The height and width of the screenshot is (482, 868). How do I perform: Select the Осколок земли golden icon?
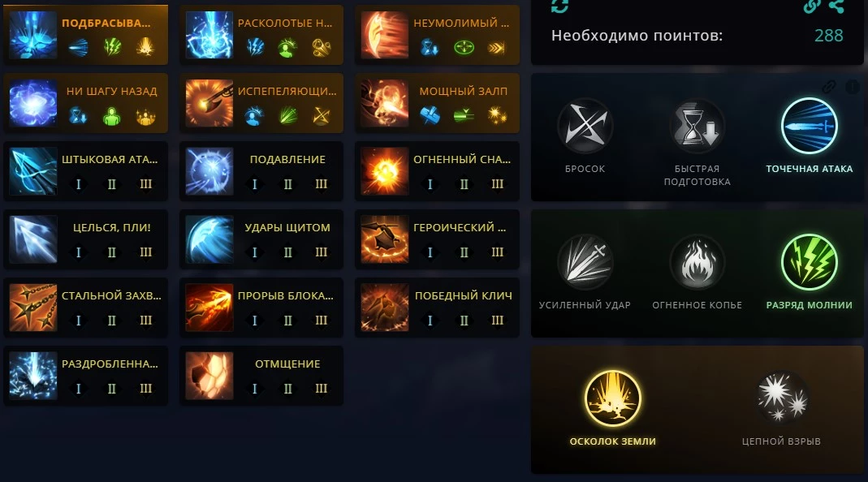(613, 398)
